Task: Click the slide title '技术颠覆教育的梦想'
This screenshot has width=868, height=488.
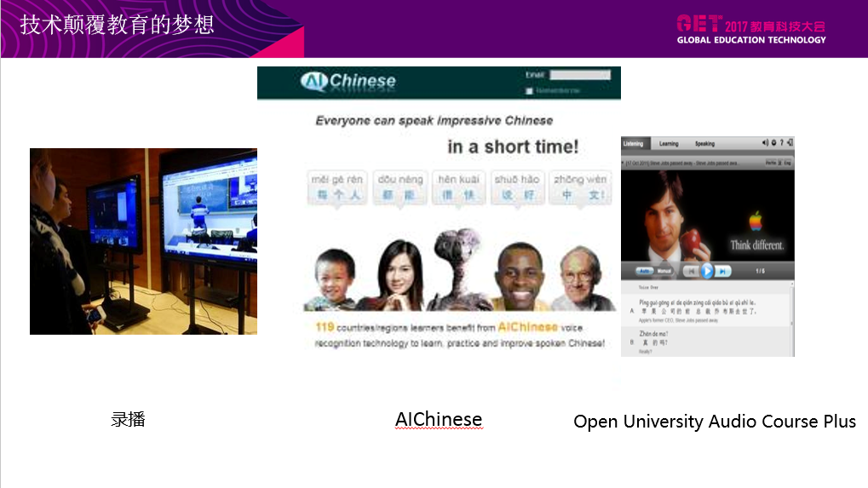Action: point(117,25)
